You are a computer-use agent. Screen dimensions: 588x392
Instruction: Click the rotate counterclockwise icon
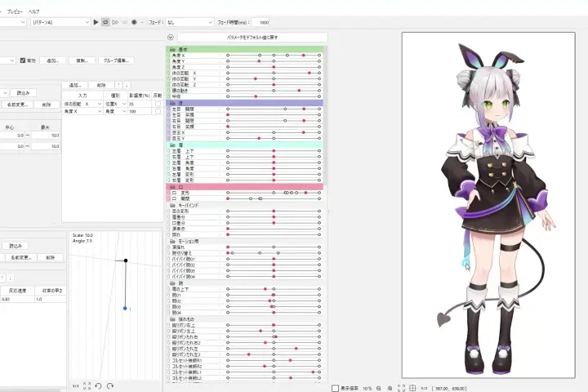point(98,385)
